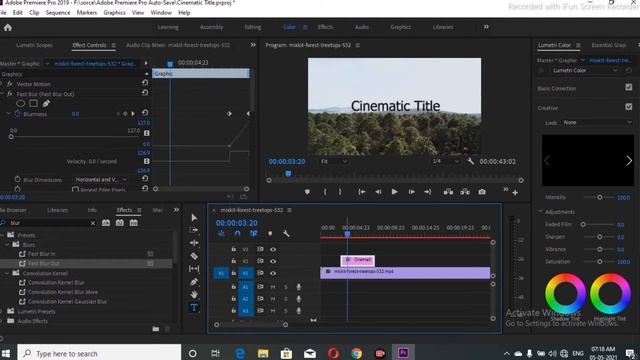Select Convolution Kernel Gaussian Blur preset
The width and height of the screenshot is (640, 360).
tap(68, 302)
